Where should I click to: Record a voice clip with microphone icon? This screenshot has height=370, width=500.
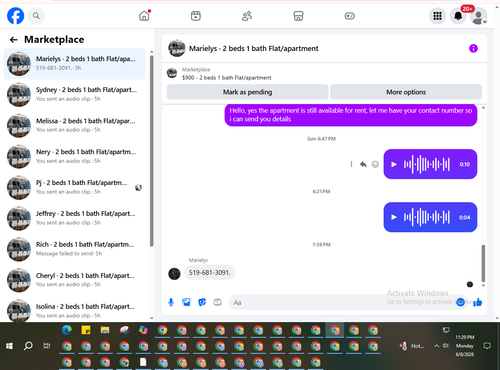(171, 302)
